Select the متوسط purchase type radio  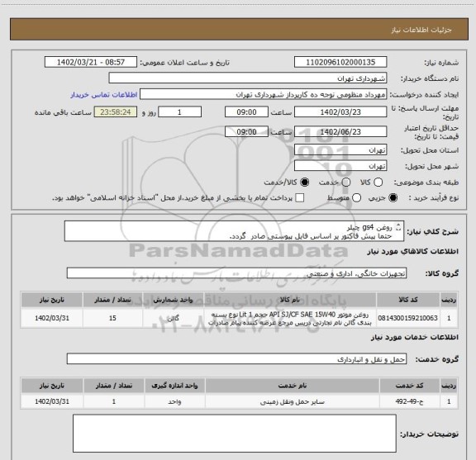(x=356, y=198)
